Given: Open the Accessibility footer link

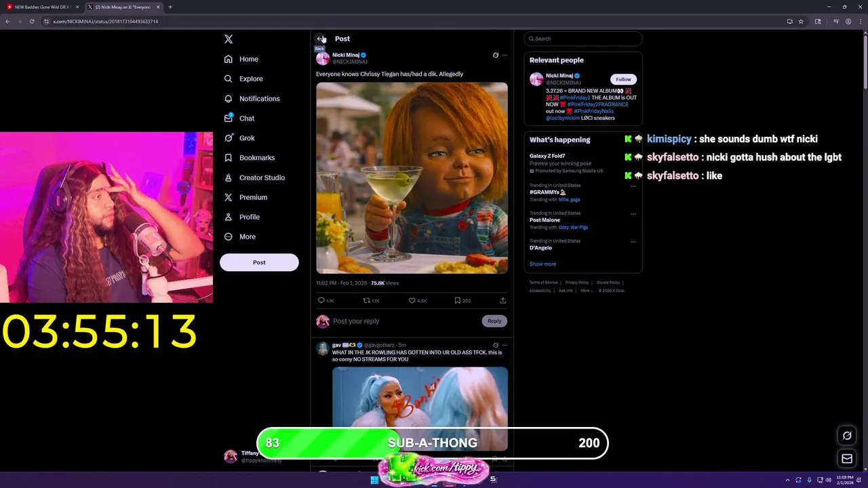Looking at the screenshot, I should click(x=540, y=291).
